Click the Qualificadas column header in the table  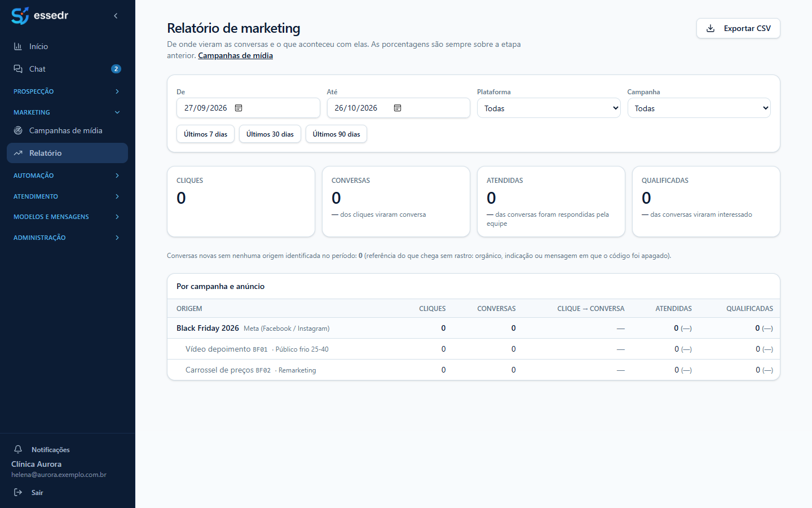point(749,309)
